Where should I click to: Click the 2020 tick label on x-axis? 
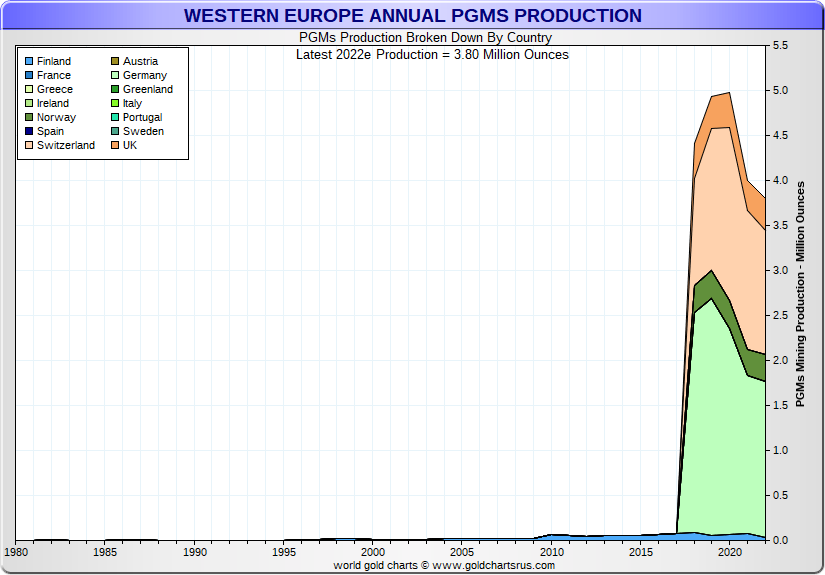729,552
